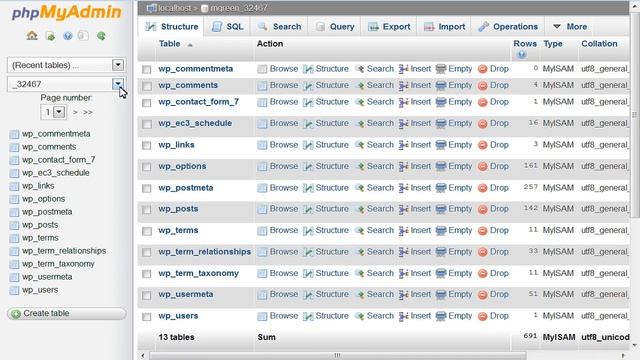Switch to the Export tab

pos(389,27)
